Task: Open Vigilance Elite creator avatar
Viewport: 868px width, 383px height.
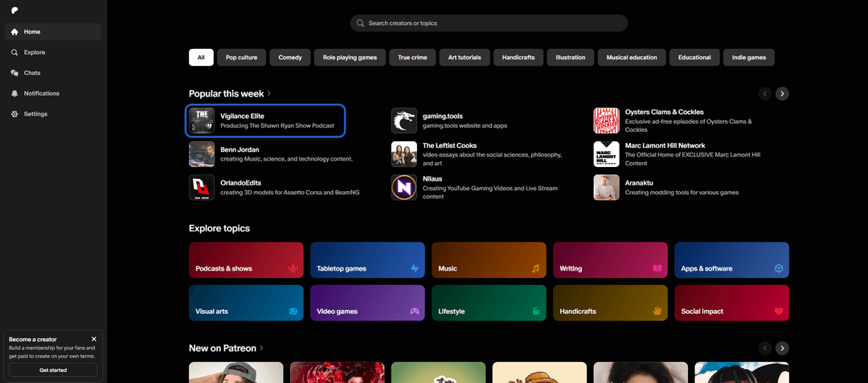Action: pyautogui.click(x=202, y=120)
